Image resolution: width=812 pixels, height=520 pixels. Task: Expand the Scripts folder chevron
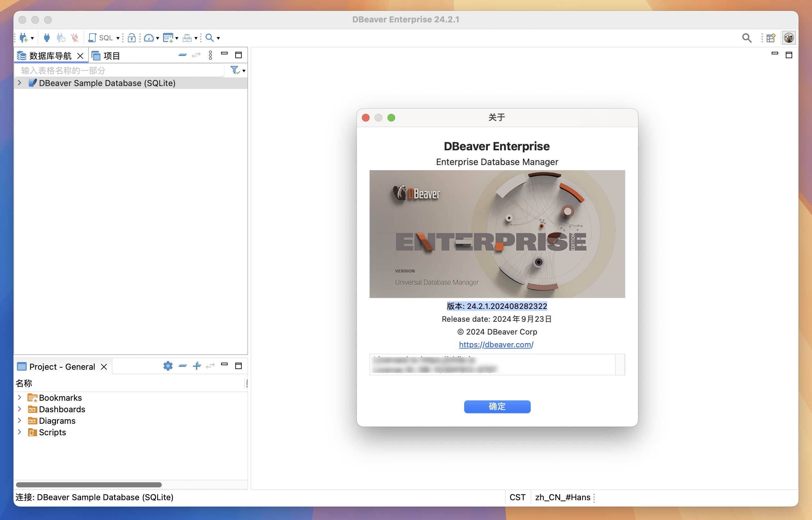(x=20, y=432)
